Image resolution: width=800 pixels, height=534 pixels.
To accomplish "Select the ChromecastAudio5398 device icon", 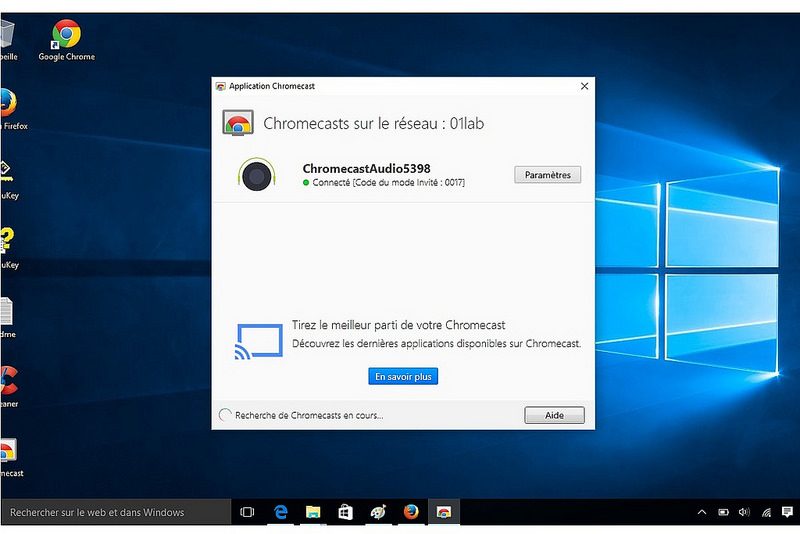I will 258,176.
